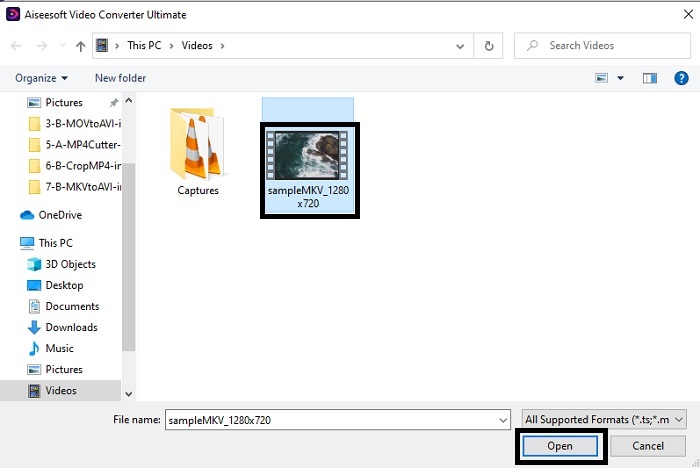700x468 pixels.
Task: Open Desktop in the navigation pane
Action: [x=55, y=285]
